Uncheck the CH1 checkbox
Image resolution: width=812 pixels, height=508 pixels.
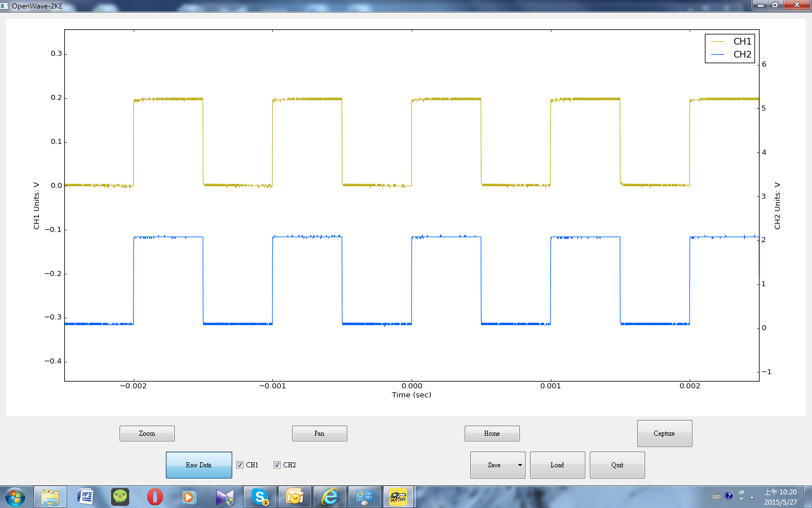pyautogui.click(x=240, y=465)
